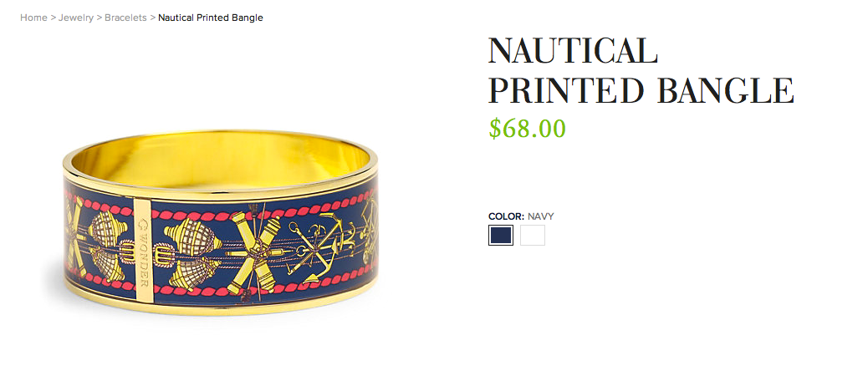Click the word NAUTICAL in the title

click(x=573, y=50)
